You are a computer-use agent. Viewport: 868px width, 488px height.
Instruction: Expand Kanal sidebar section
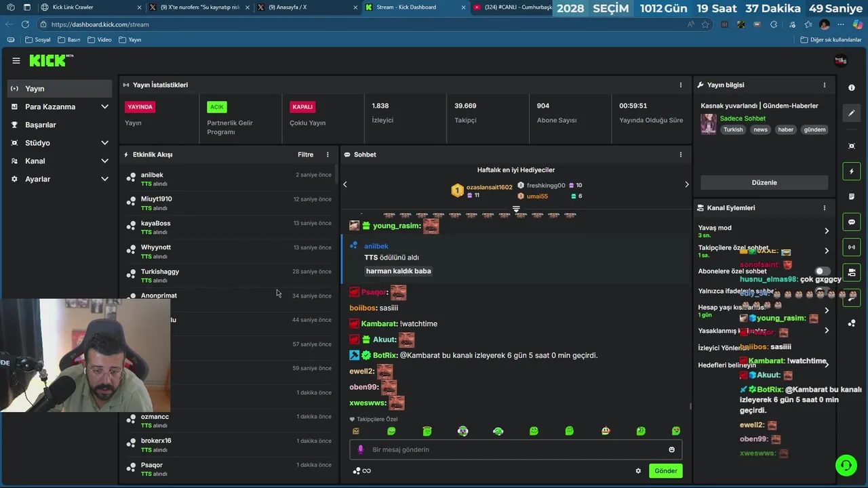[104, 161]
